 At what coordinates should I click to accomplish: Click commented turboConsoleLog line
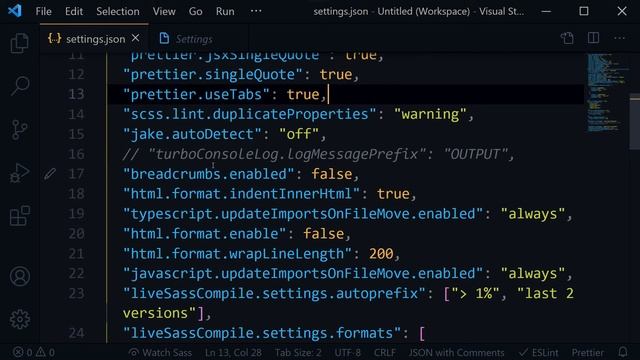[x=318, y=154]
